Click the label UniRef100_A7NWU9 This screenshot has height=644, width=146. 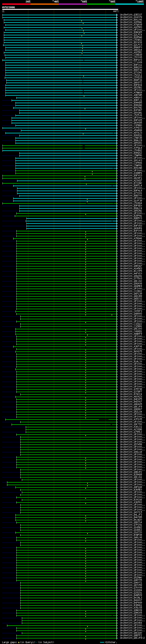coord(131,93)
